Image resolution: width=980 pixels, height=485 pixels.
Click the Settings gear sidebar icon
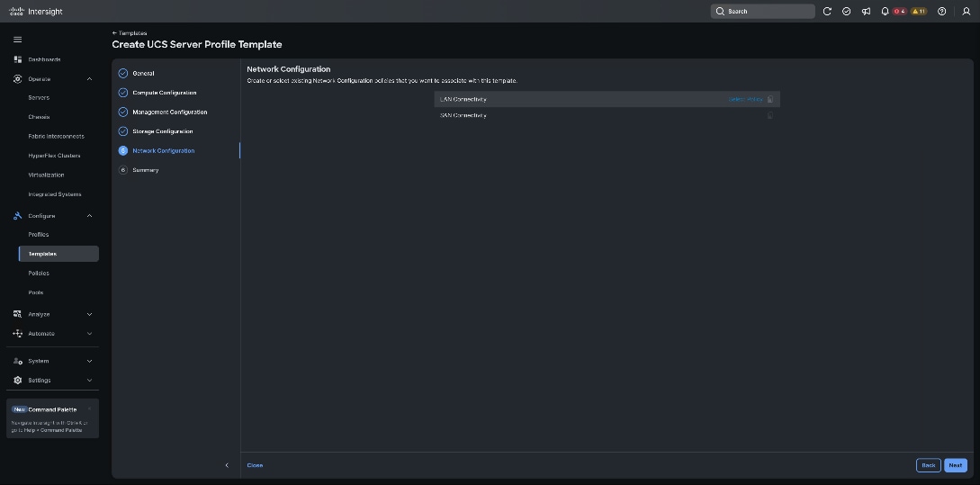[x=17, y=380]
